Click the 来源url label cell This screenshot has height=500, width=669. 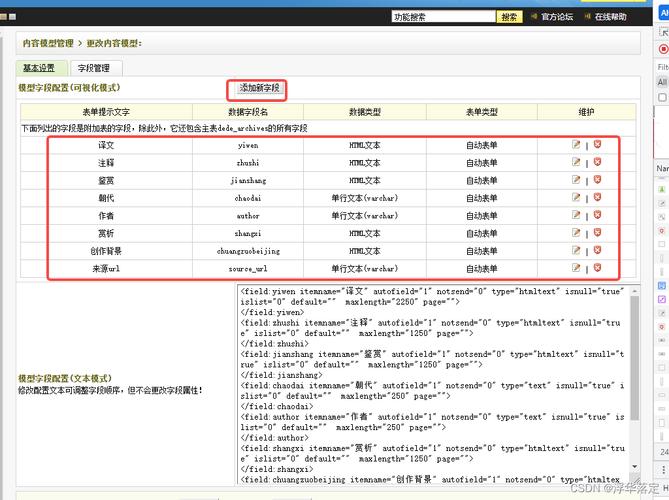click(106, 269)
